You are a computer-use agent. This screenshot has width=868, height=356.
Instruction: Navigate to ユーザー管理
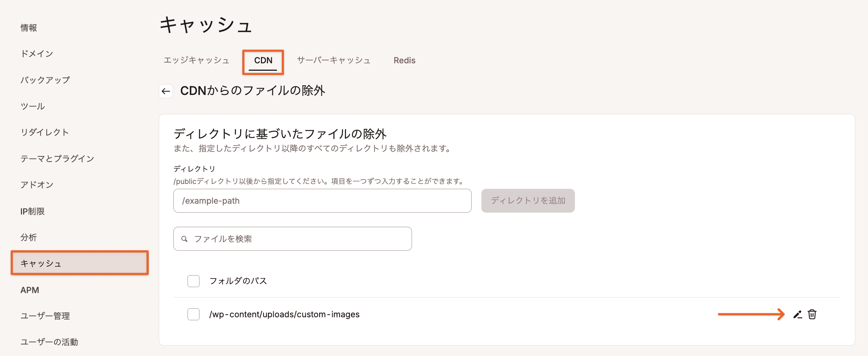coord(45,316)
